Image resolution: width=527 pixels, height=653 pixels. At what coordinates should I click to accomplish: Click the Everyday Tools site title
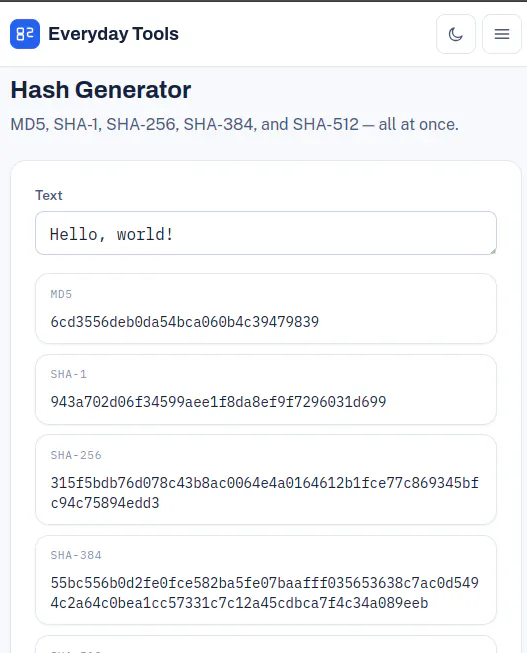click(x=113, y=34)
